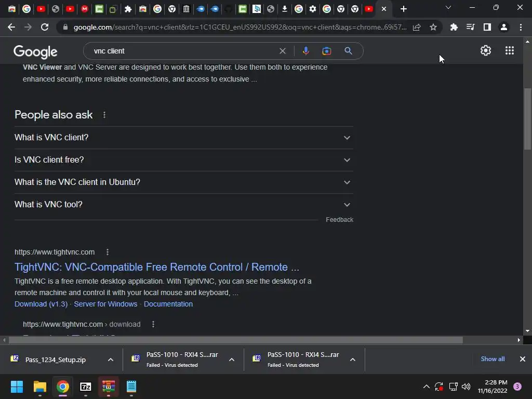Focus the Google search box with "vnc client"
The image size is (532, 399).
pos(183,51)
